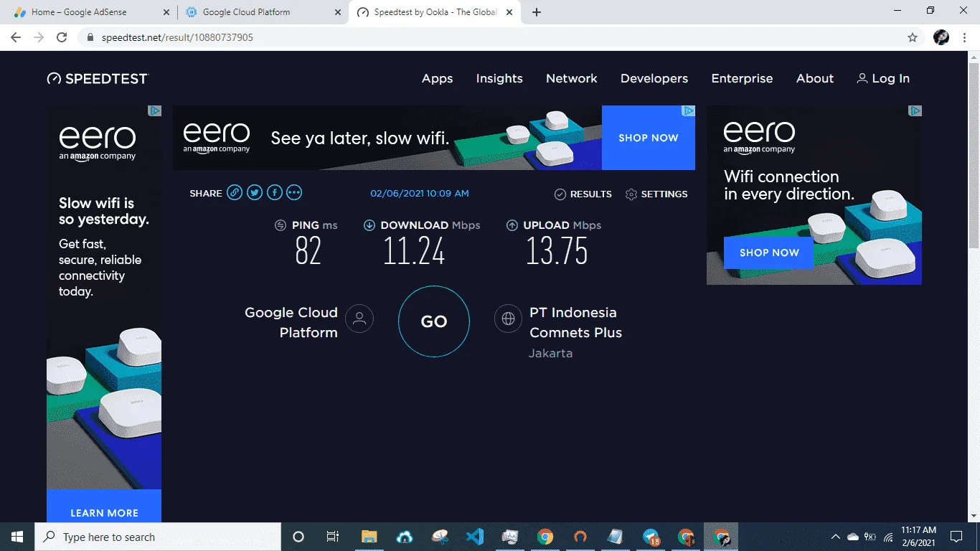Open the Chrome profile avatar

(941, 37)
